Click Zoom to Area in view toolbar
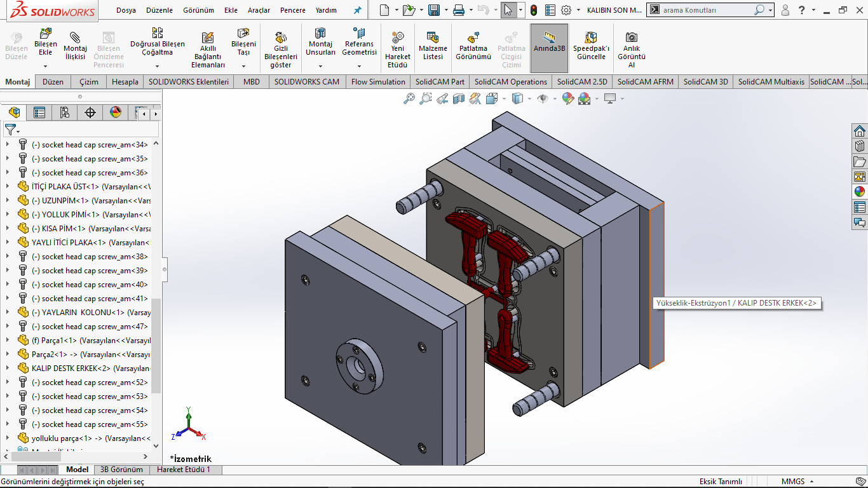The width and height of the screenshot is (868, 488). point(426,98)
